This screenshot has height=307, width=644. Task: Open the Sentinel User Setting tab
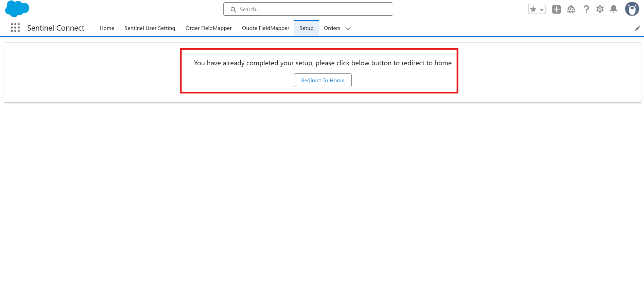point(150,28)
